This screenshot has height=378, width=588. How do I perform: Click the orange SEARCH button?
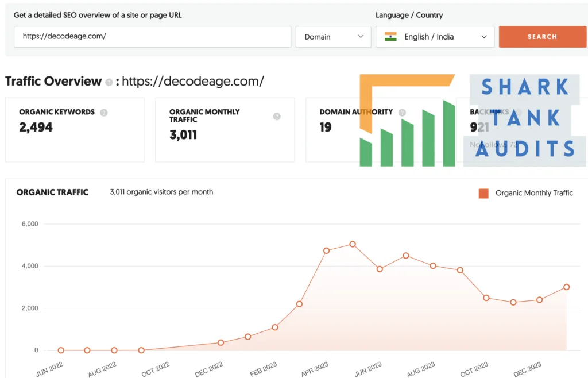tap(543, 37)
